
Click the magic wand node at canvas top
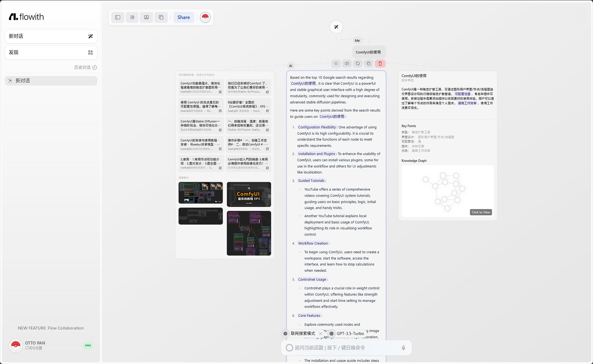click(336, 27)
